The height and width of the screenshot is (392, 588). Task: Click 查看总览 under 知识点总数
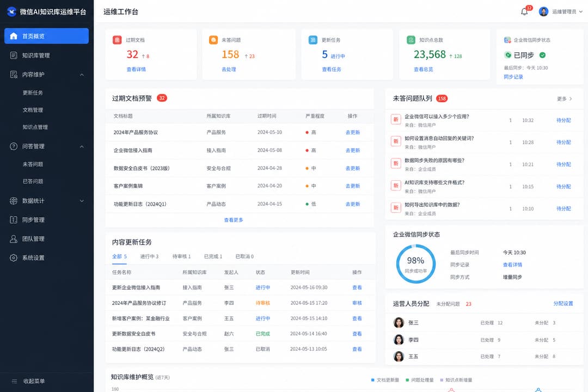point(424,69)
